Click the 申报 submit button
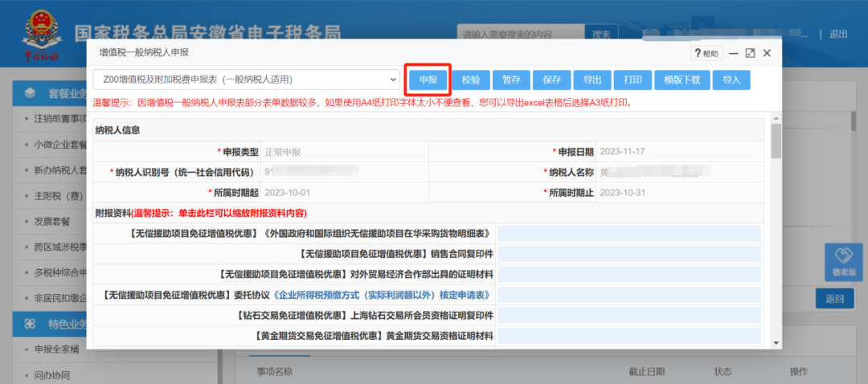868x384 pixels. pyautogui.click(x=428, y=80)
